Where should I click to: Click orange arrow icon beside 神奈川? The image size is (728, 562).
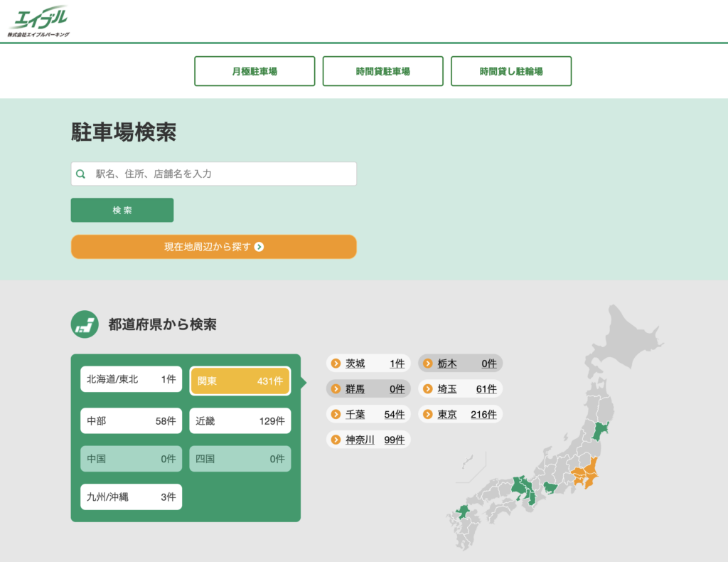[x=336, y=440]
